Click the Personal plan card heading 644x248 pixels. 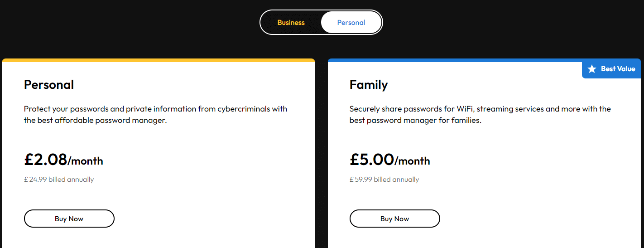coord(49,85)
